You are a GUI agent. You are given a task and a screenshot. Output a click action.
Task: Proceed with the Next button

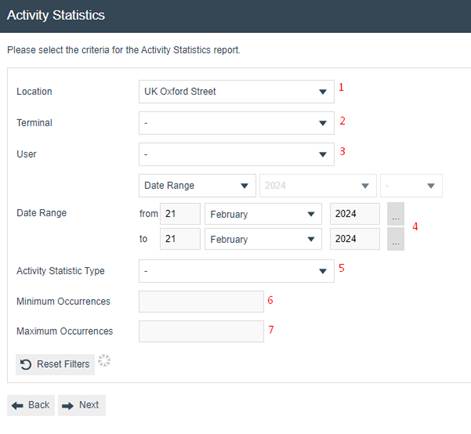click(x=82, y=405)
